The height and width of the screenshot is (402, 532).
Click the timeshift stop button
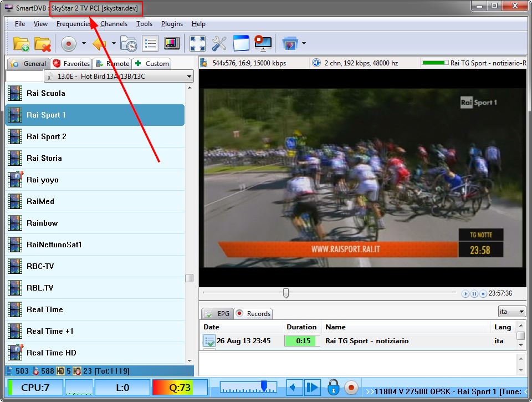tap(483, 294)
